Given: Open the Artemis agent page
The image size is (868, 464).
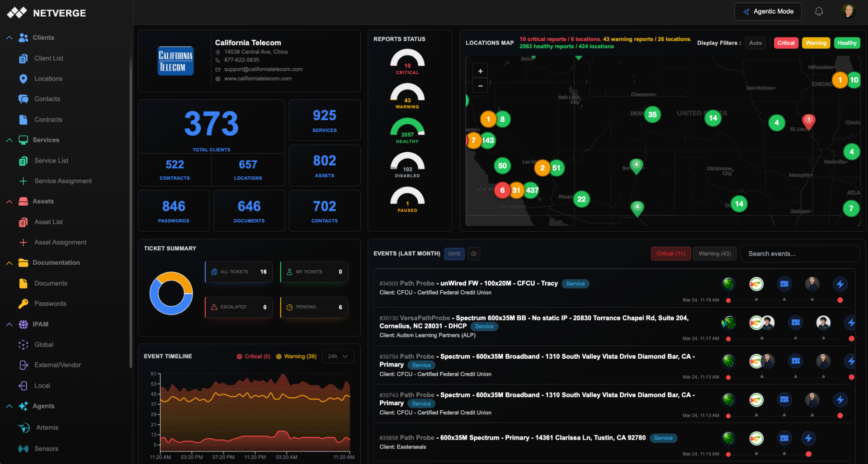Looking at the screenshot, I should click(x=47, y=427).
